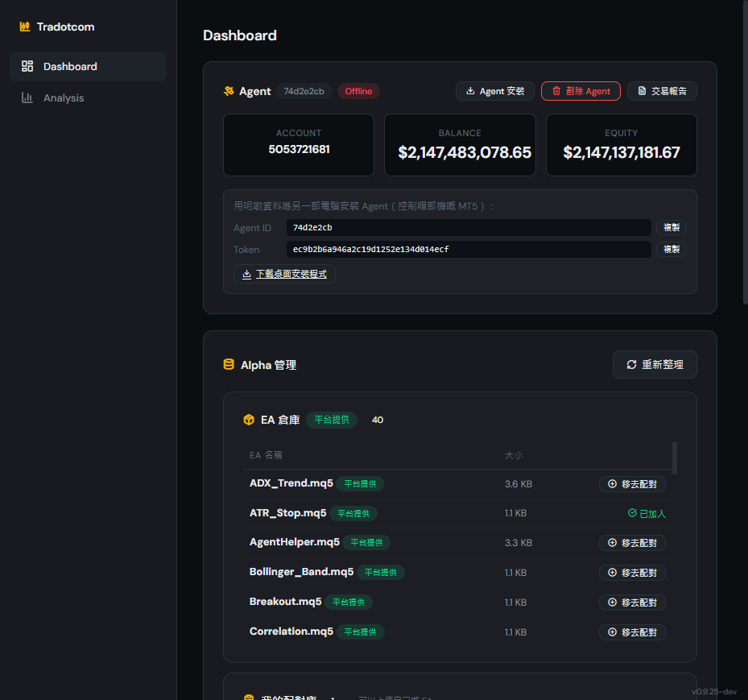Add Breakout.mq5 via 移去配對
The image size is (748, 700).
(632, 603)
